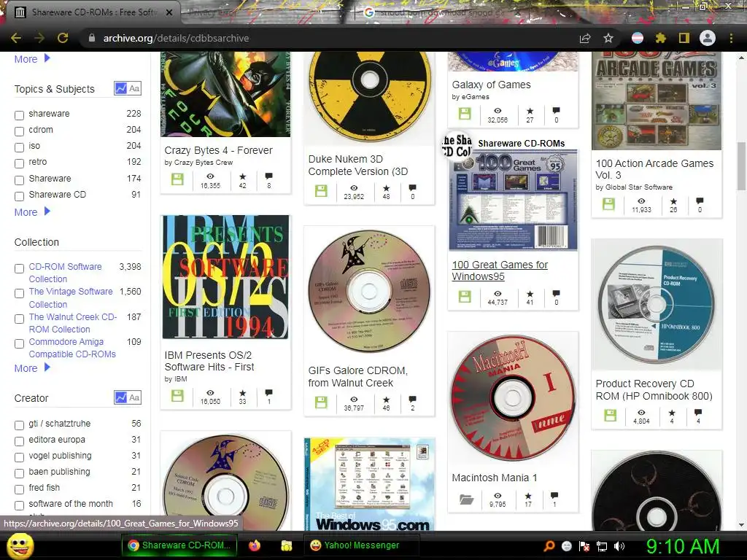Image resolution: width=747 pixels, height=560 pixels.
Task: Toggle alphabetical Aa sort for Topics & Subjects
Action: point(134,88)
